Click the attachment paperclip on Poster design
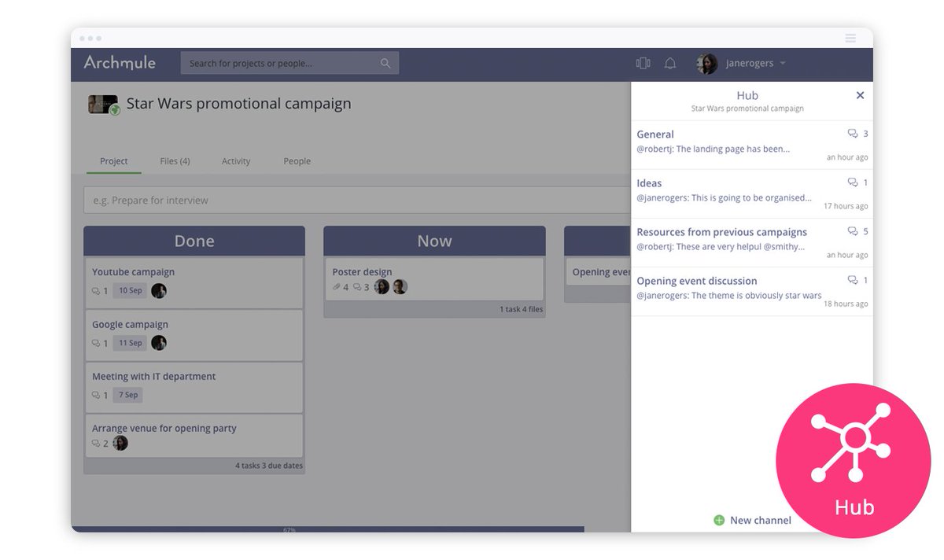 (337, 287)
